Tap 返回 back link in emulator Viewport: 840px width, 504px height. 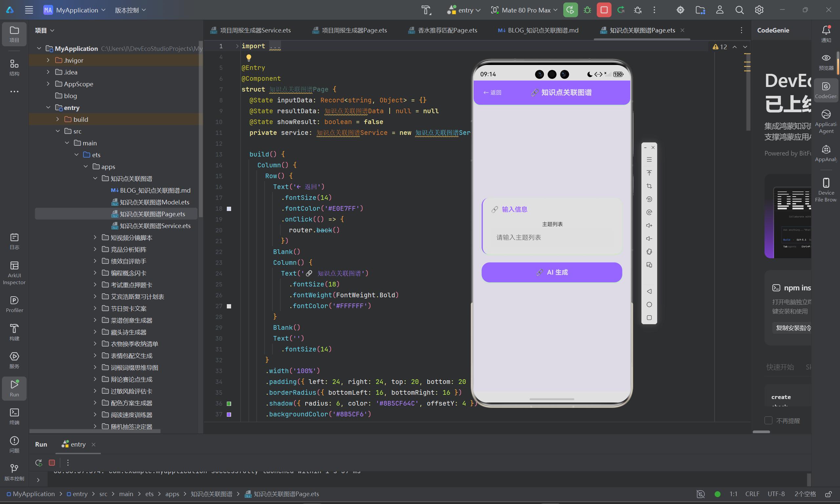[492, 93]
